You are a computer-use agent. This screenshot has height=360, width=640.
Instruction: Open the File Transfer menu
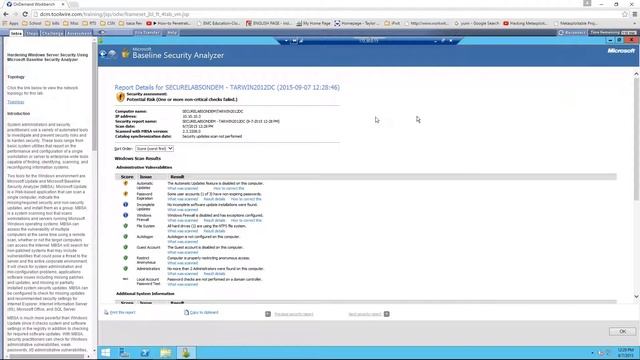point(147,33)
